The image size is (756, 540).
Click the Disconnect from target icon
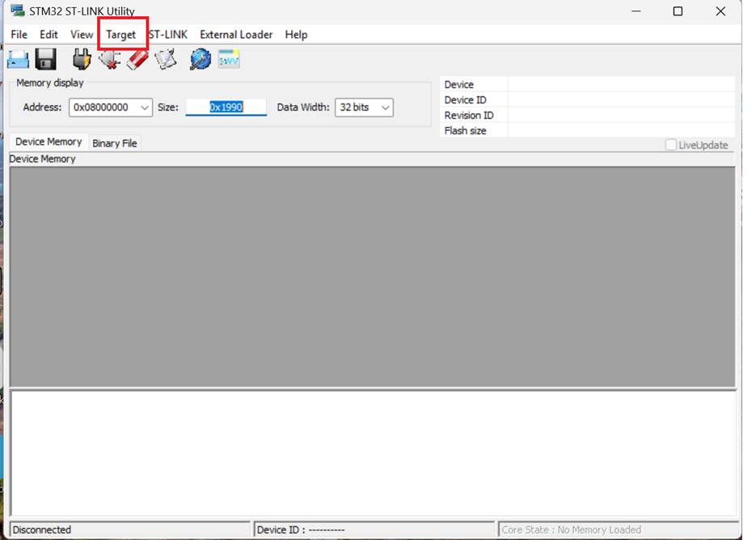[x=109, y=59]
